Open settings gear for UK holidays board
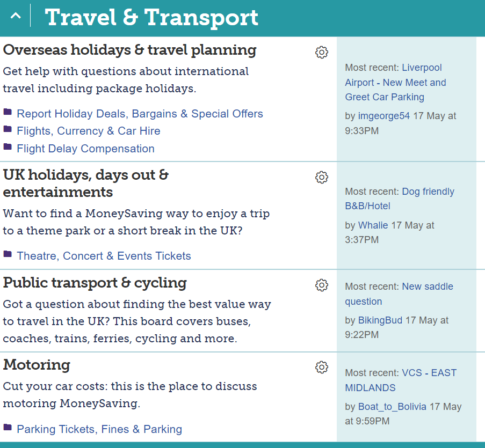 (x=322, y=178)
